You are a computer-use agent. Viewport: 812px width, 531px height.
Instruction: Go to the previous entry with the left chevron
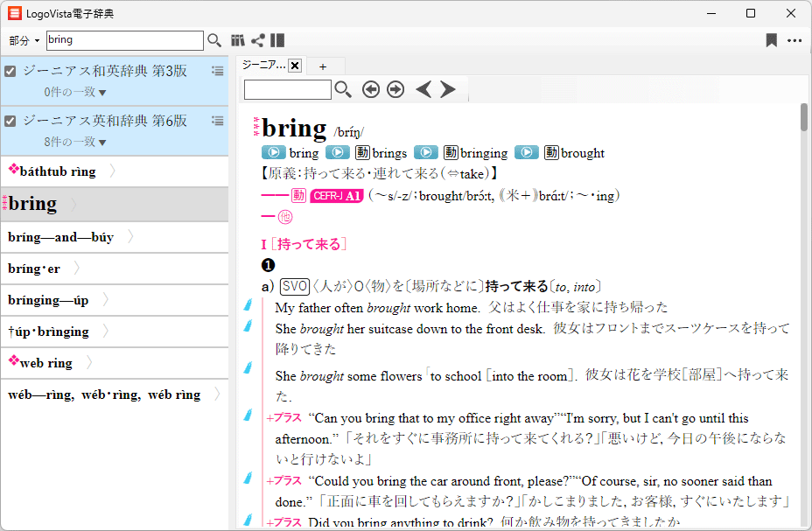point(423,89)
